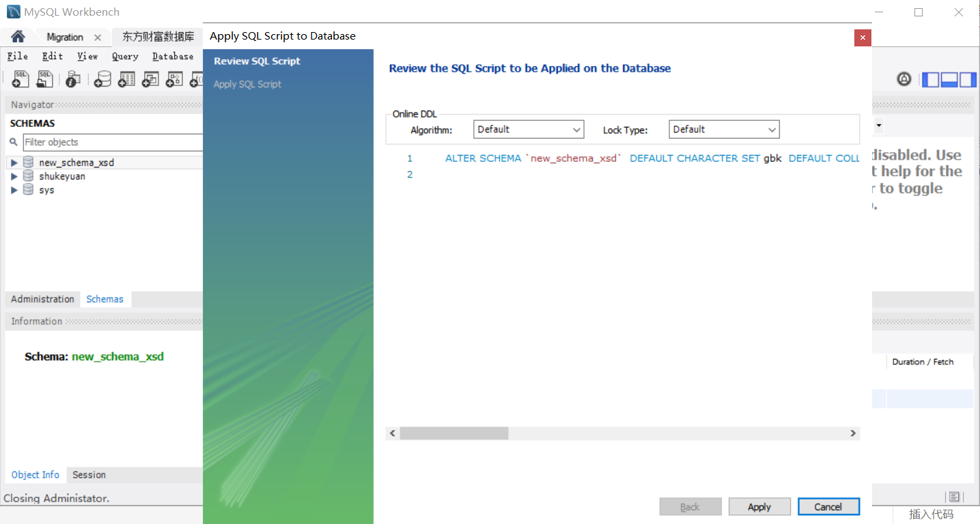The width and height of the screenshot is (980, 524).
Task: Switch to the Schemas tab
Action: click(105, 299)
